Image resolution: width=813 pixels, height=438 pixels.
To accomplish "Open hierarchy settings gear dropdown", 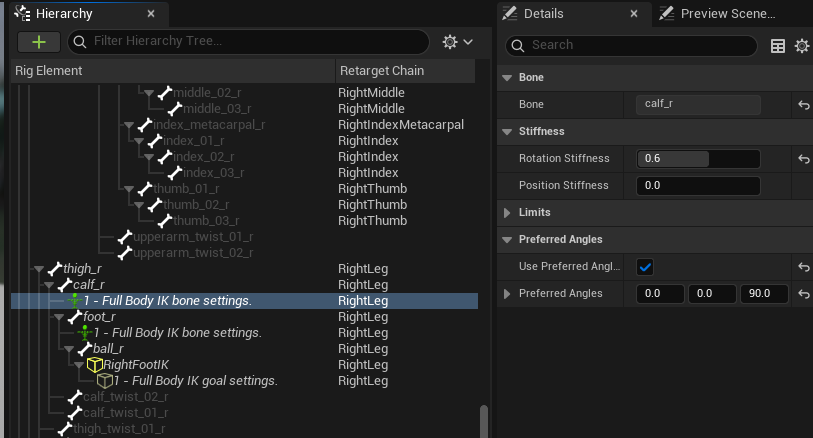I will 457,42.
